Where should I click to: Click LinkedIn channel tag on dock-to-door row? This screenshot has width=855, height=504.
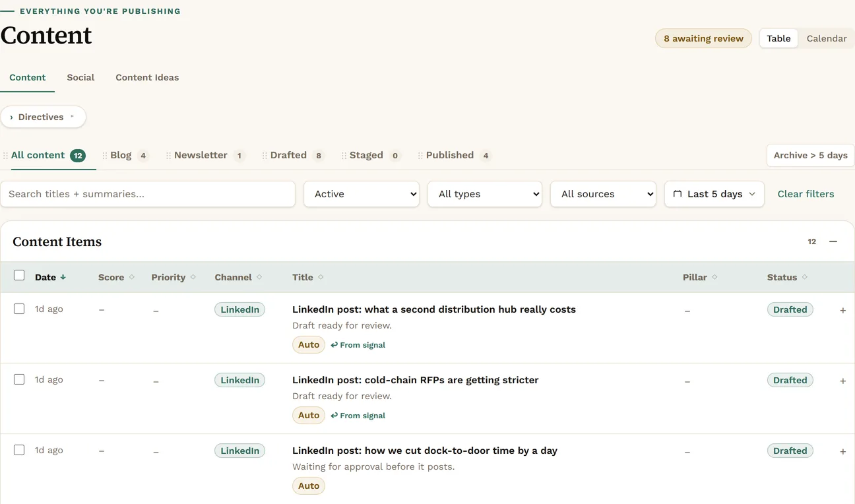coord(239,451)
